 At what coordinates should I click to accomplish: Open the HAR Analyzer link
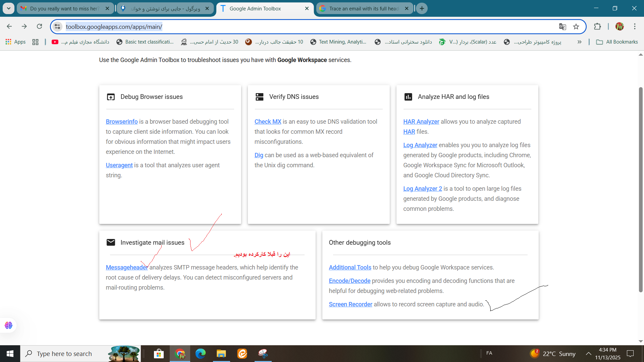421,122
